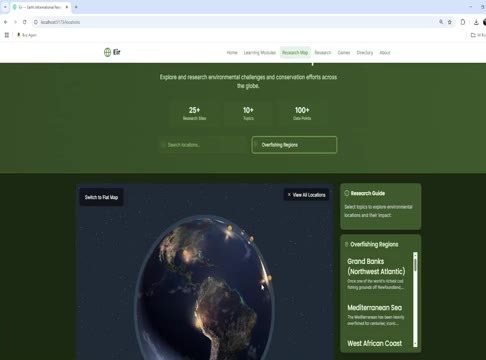Click the 10+ Topics stat card
The image size is (486, 360).
248,114
